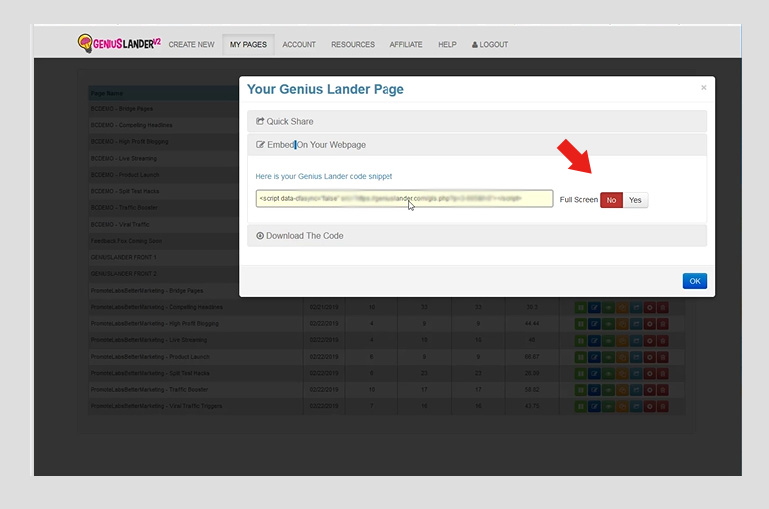
Task: Click the 02/21/2019 date cell
Action: point(324,307)
